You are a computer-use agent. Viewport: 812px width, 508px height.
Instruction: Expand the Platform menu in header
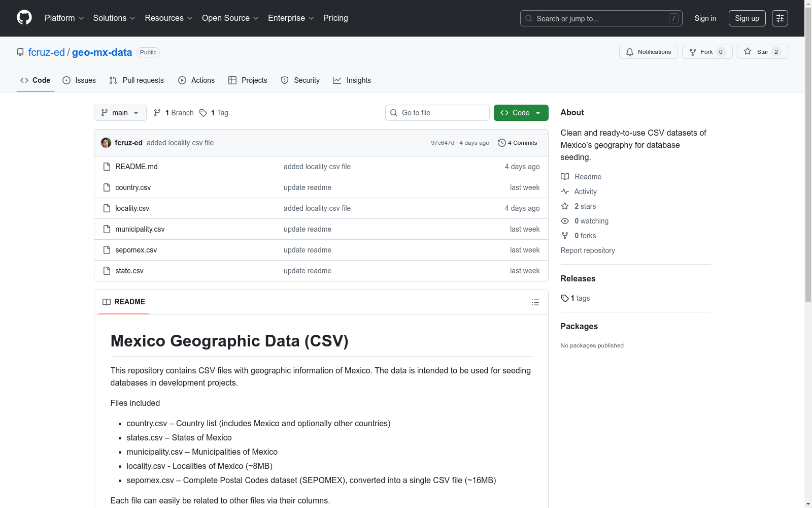[x=64, y=18]
